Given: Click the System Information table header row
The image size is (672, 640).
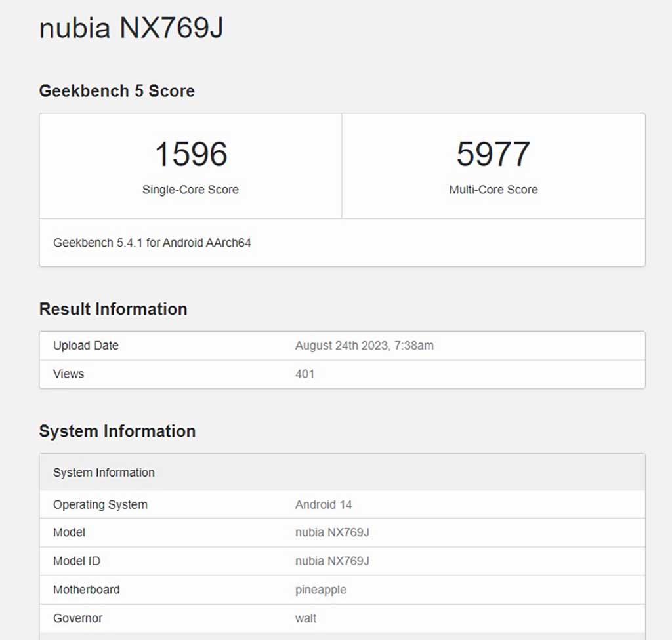Looking at the screenshot, I should click(x=342, y=473).
